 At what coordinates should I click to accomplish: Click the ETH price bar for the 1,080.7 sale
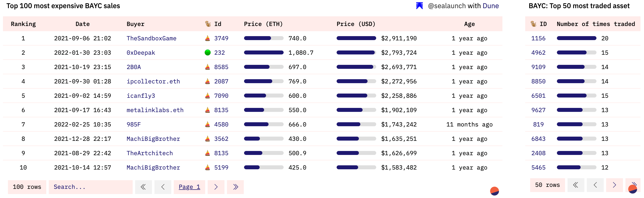coord(264,52)
